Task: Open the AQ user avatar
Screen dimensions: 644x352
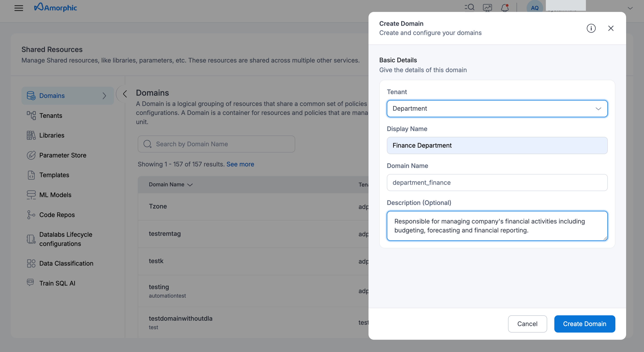Action: (x=534, y=8)
